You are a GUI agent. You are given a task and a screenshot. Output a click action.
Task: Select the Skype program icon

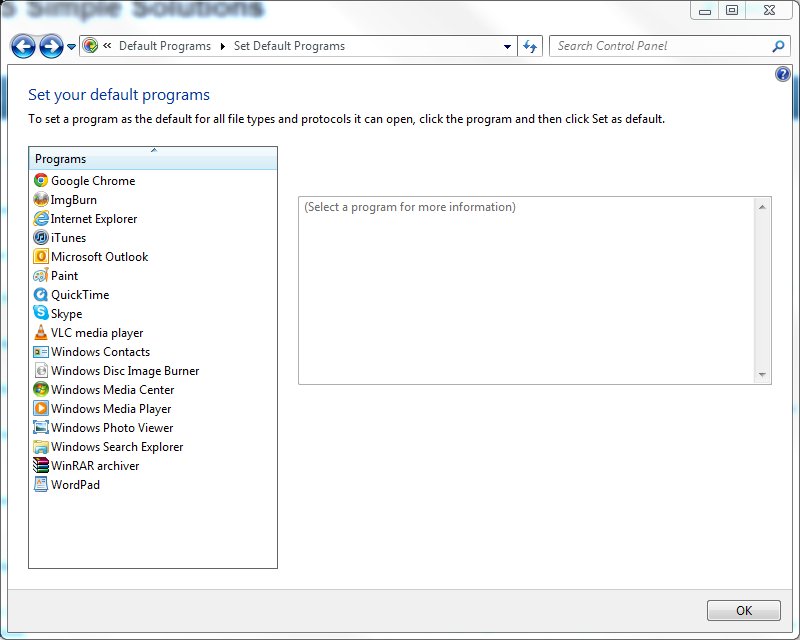[x=41, y=314]
